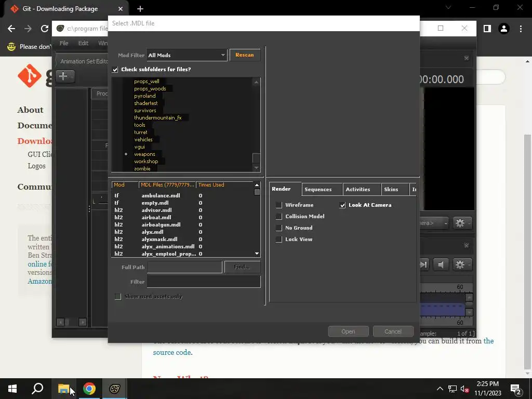Click the Chrome page vertical scrollbar
Image resolution: width=532 pixels, height=399 pixels.
(x=528, y=252)
